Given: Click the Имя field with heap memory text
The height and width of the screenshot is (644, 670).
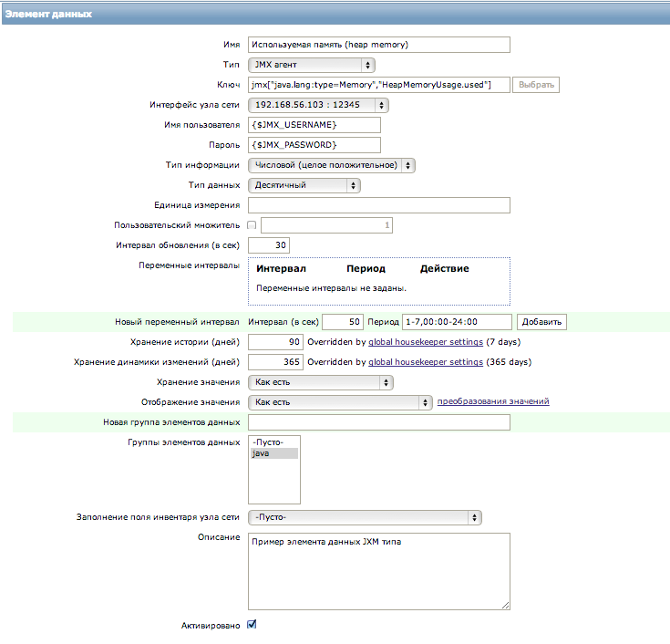Looking at the screenshot, I should (378, 45).
